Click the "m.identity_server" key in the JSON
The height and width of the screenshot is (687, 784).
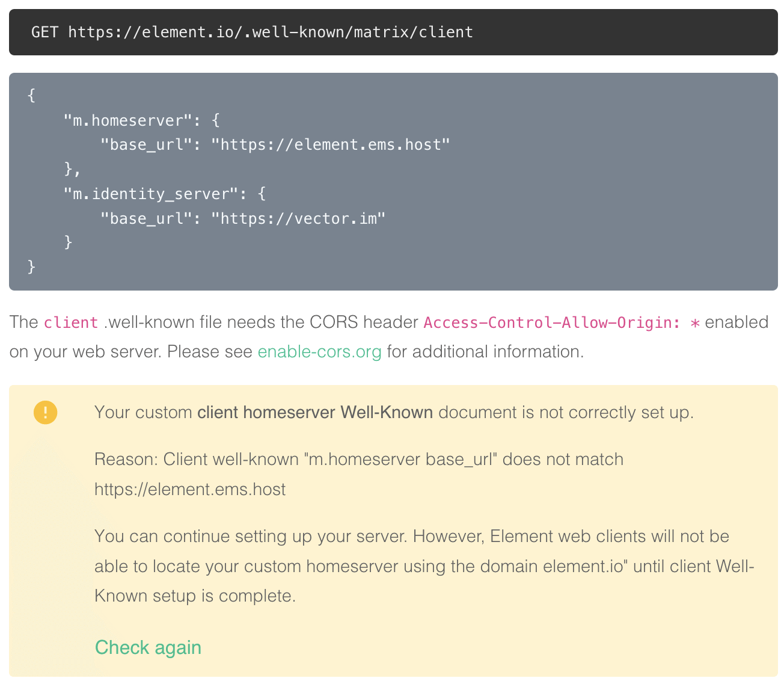[151, 194]
